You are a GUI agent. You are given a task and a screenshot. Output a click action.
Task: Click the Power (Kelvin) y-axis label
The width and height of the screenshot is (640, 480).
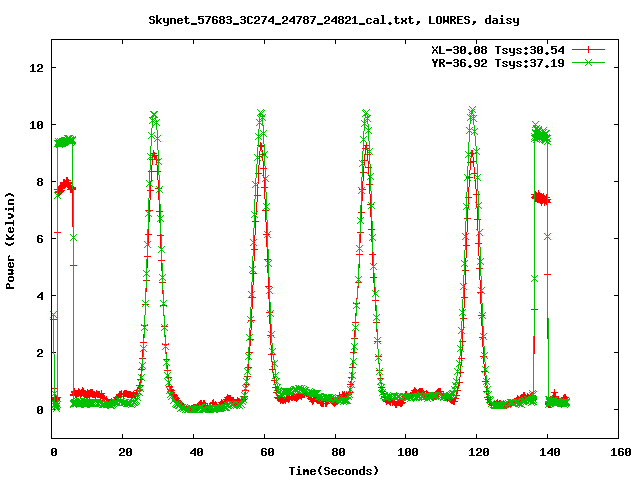coord(10,241)
